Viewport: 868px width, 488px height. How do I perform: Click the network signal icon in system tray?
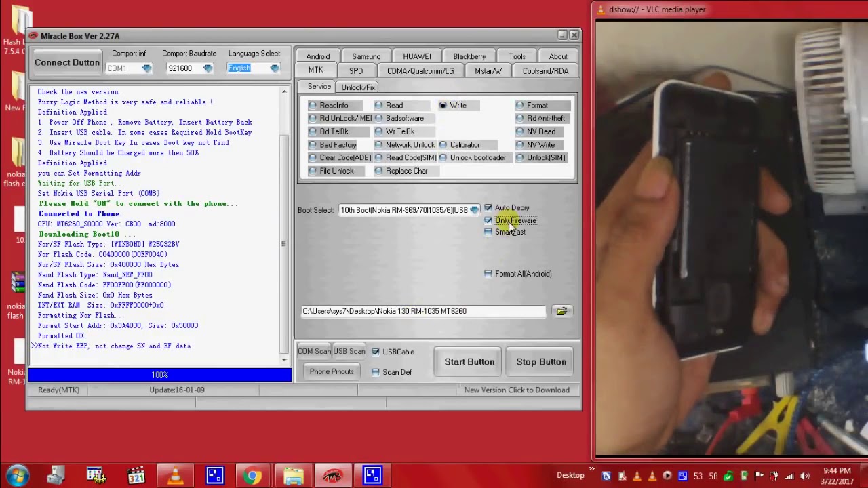pyautogui.click(x=789, y=476)
